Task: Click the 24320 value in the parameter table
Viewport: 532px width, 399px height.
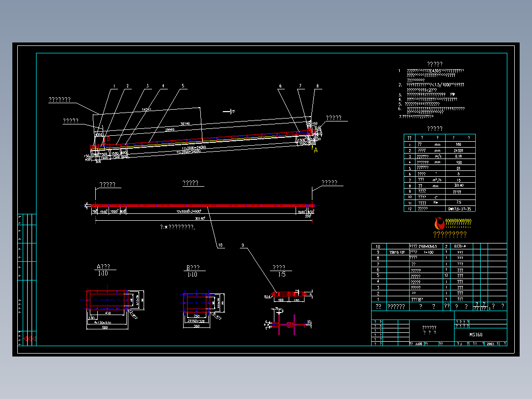Action: (458, 151)
